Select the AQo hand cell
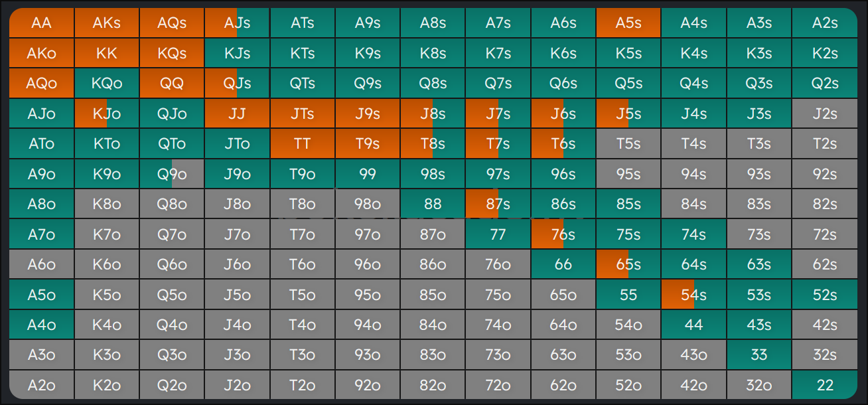868x405 pixels. tap(41, 84)
